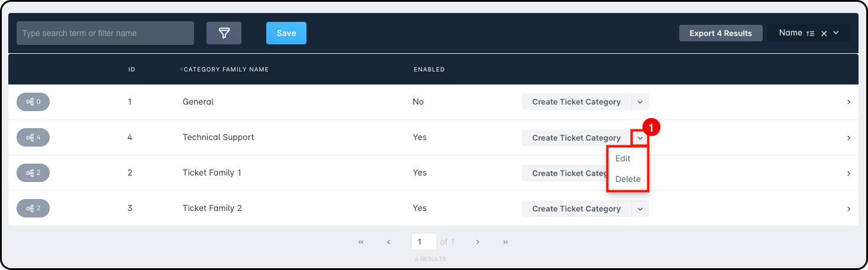Open Ticket Family 2's action dropdown arrow
The width and height of the screenshot is (868, 270).
[x=640, y=209]
